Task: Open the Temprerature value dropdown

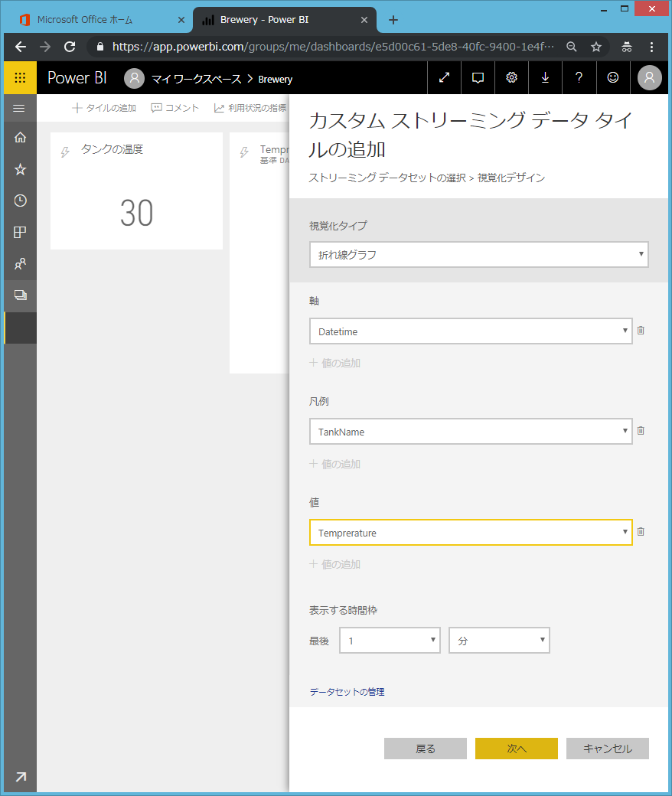Action: coord(471,533)
